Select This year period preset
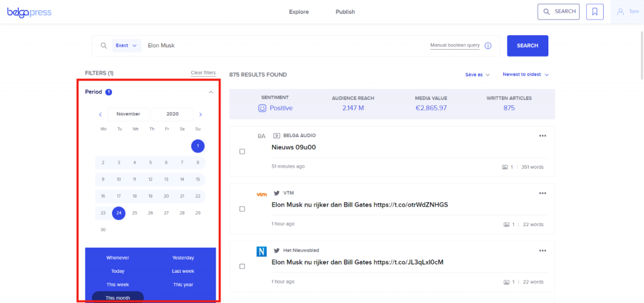 coord(183,285)
